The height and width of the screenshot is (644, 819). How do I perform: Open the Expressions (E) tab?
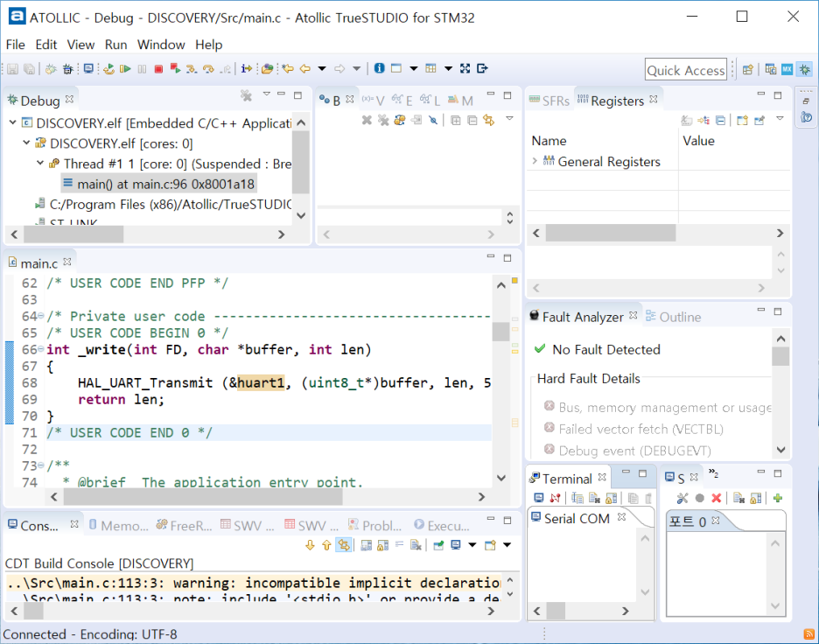click(402, 101)
